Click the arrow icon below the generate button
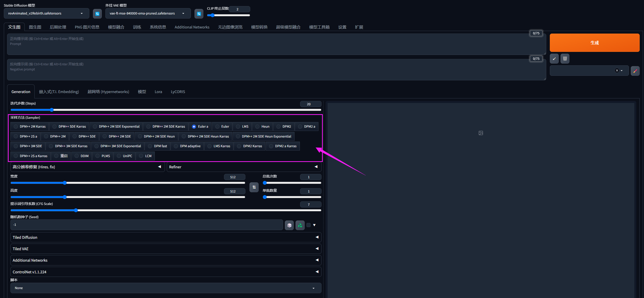The image size is (644, 298). [x=554, y=59]
